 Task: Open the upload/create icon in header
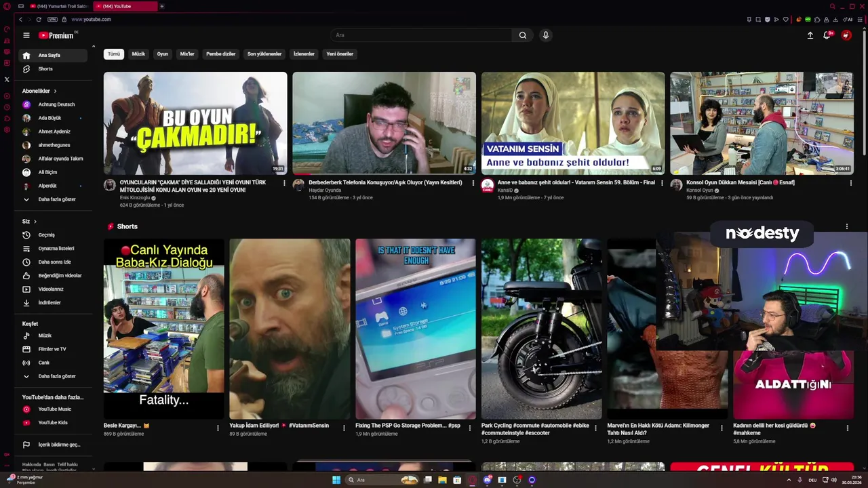(x=810, y=35)
